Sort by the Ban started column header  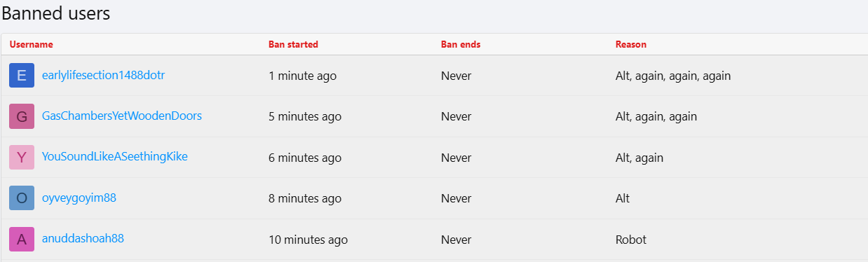[293, 44]
